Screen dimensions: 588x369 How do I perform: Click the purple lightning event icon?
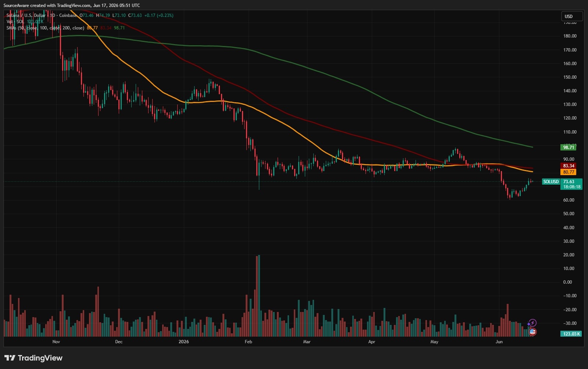point(532,323)
